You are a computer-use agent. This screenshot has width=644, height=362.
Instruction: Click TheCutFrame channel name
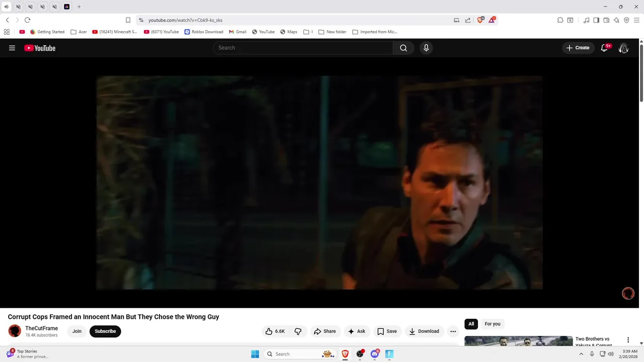point(41,328)
